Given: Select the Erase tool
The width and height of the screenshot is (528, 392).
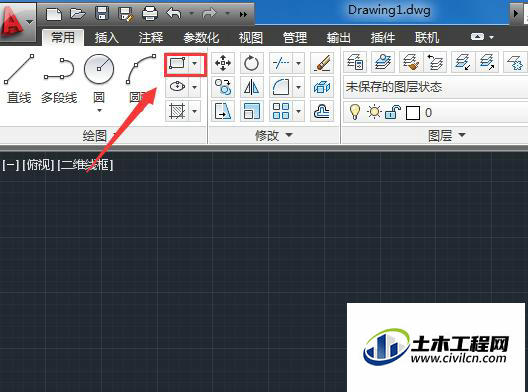Looking at the screenshot, I should (322, 63).
